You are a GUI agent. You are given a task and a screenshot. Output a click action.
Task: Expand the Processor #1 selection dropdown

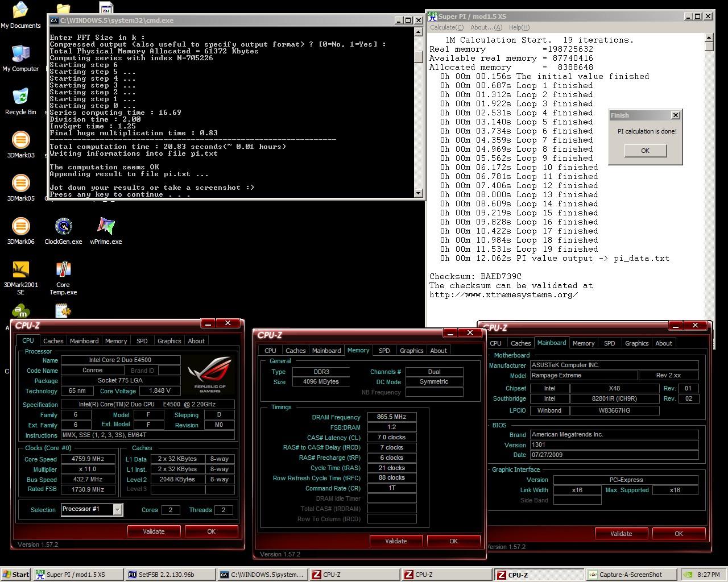pos(117,509)
